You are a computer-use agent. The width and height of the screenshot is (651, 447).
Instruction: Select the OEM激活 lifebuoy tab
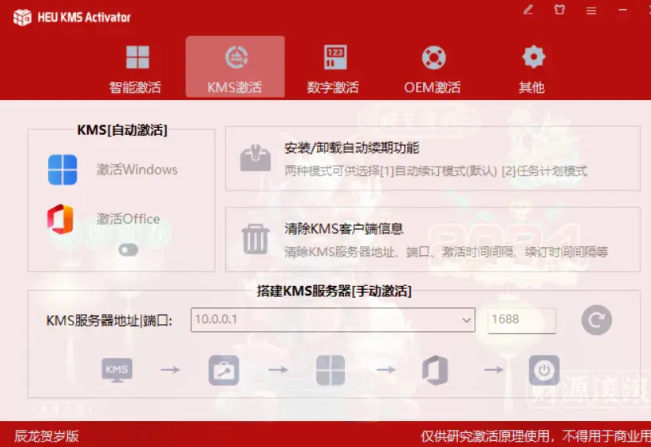[x=432, y=68]
